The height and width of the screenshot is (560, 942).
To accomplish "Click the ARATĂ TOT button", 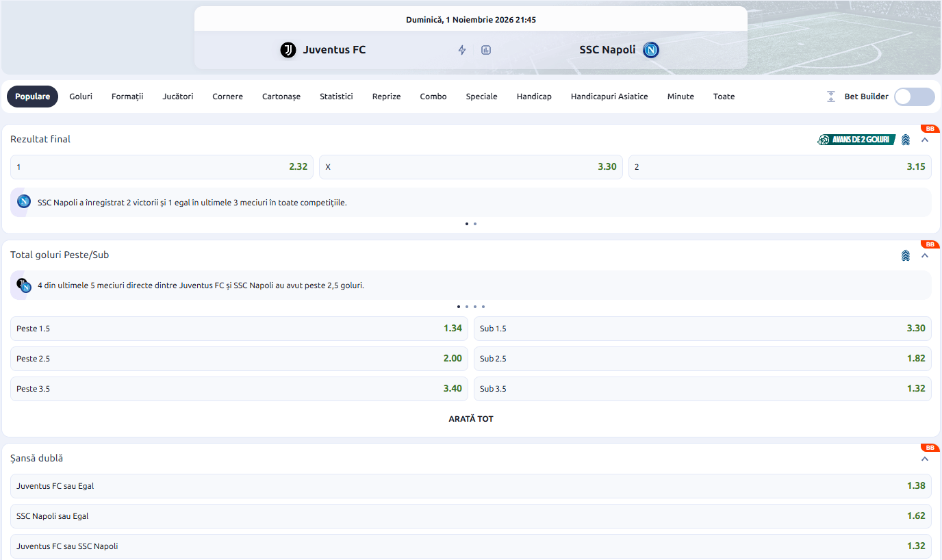I will click(x=471, y=419).
